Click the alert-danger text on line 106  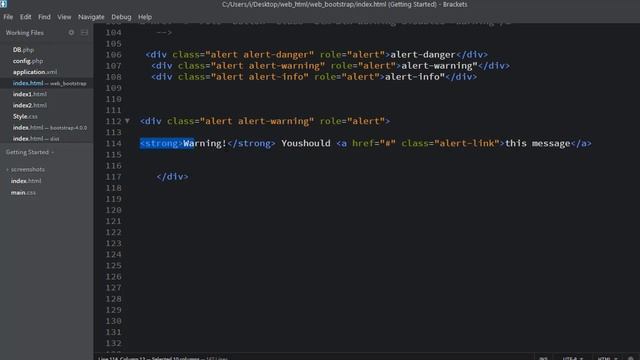pyautogui.click(x=422, y=55)
